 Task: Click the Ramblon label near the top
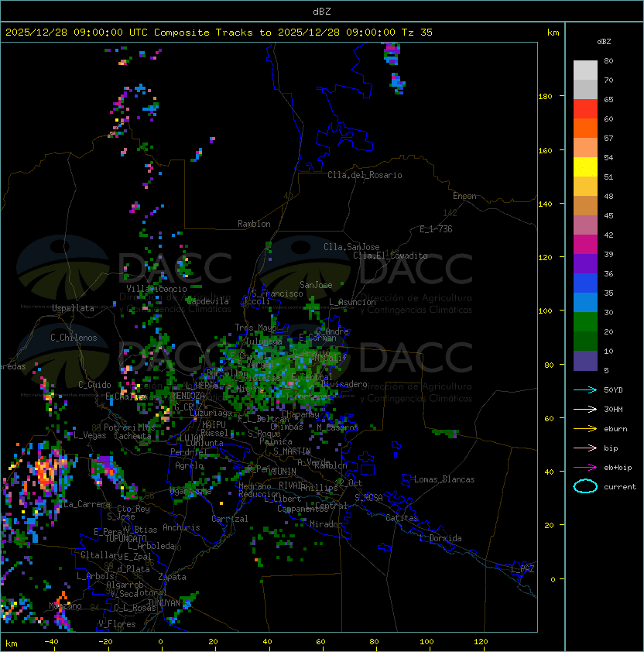point(254,224)
